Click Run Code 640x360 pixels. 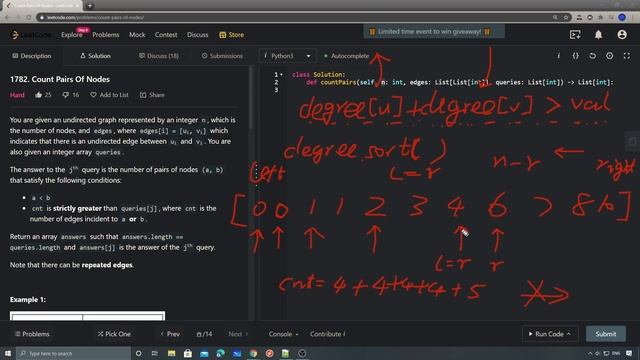point(549,334)
